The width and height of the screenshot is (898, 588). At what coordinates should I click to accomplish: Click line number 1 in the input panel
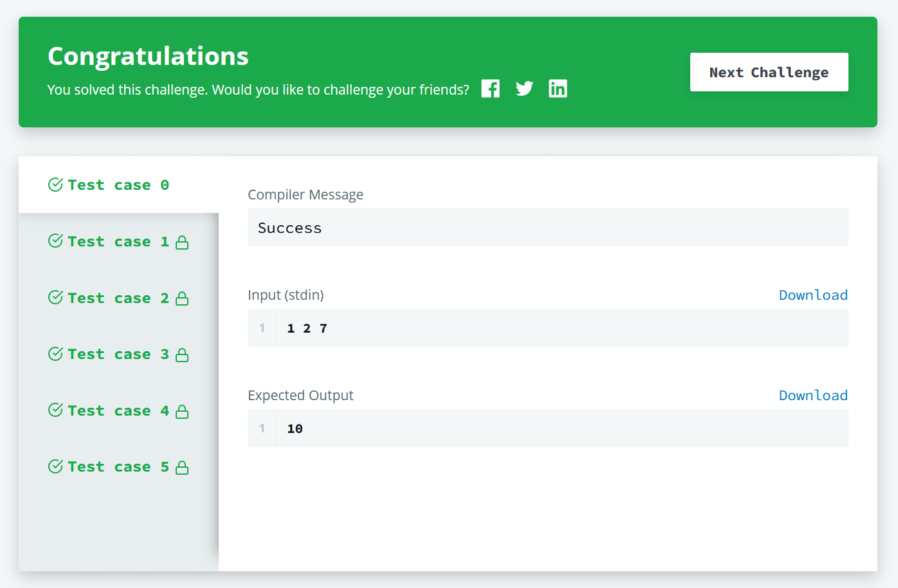point(262,327)
